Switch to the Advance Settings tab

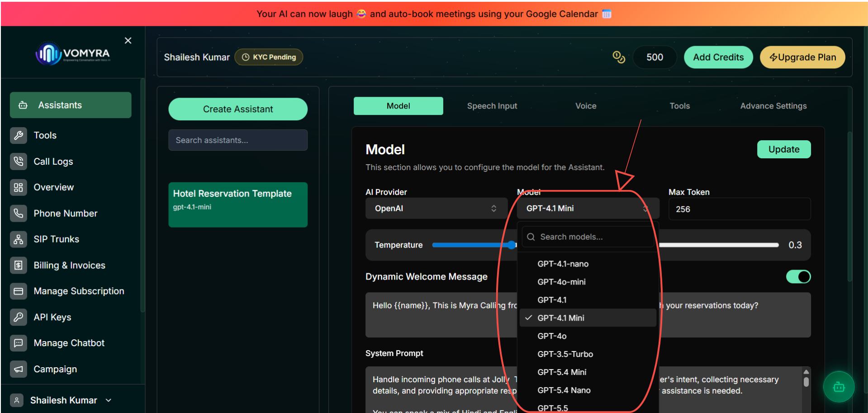click(x=773, y=106)
